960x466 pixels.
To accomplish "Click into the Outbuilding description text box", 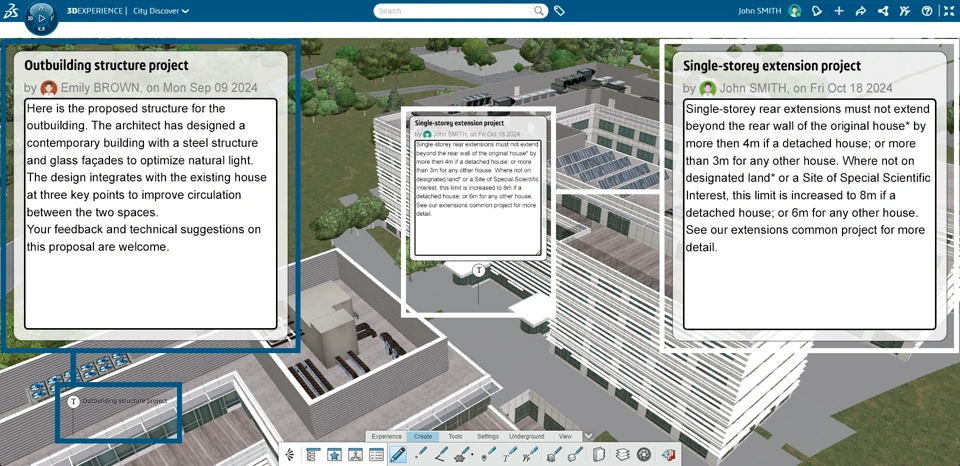I will (151, 214).
